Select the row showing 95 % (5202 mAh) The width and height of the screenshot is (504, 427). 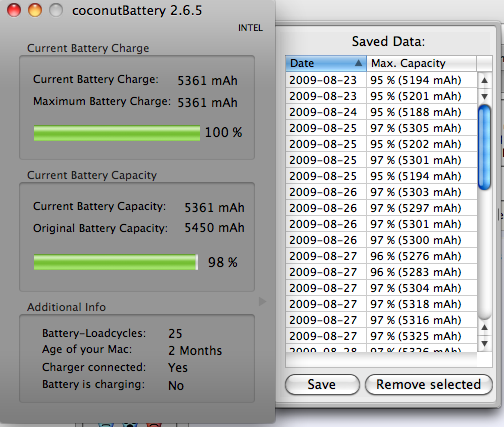point(381,144)
